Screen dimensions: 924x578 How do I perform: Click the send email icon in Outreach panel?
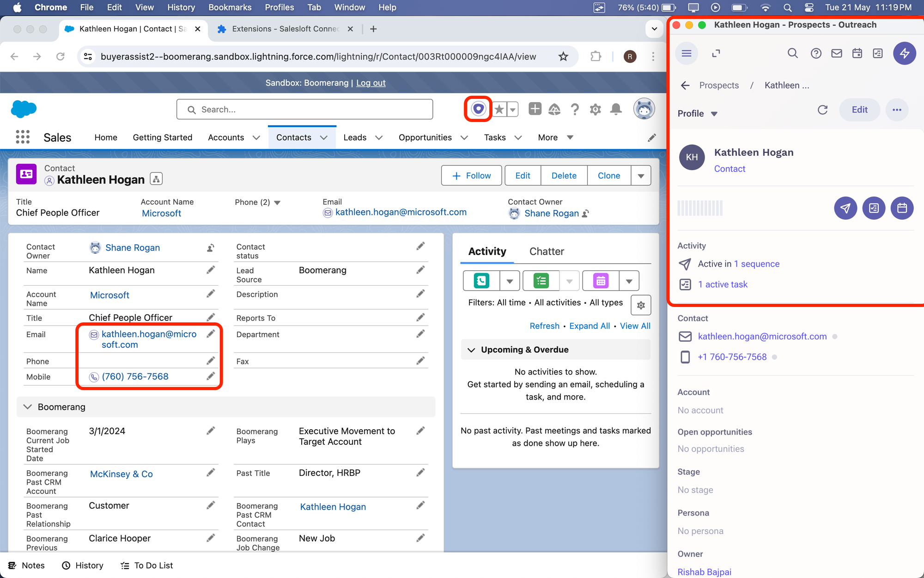(x=845, y=208)
